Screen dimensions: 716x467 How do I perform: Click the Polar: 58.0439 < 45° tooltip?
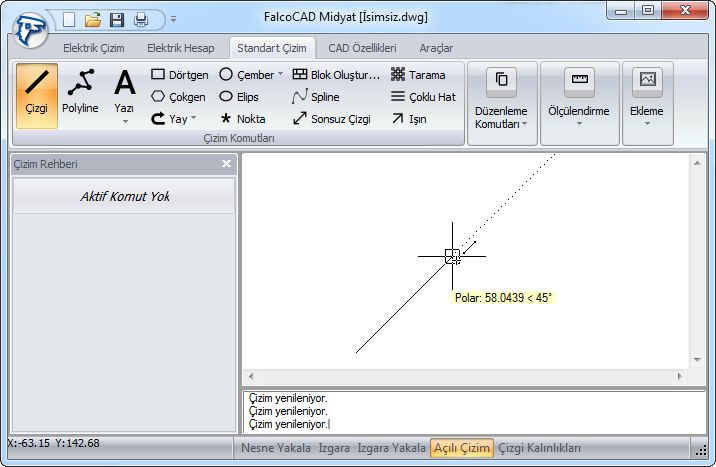point(503,298)
